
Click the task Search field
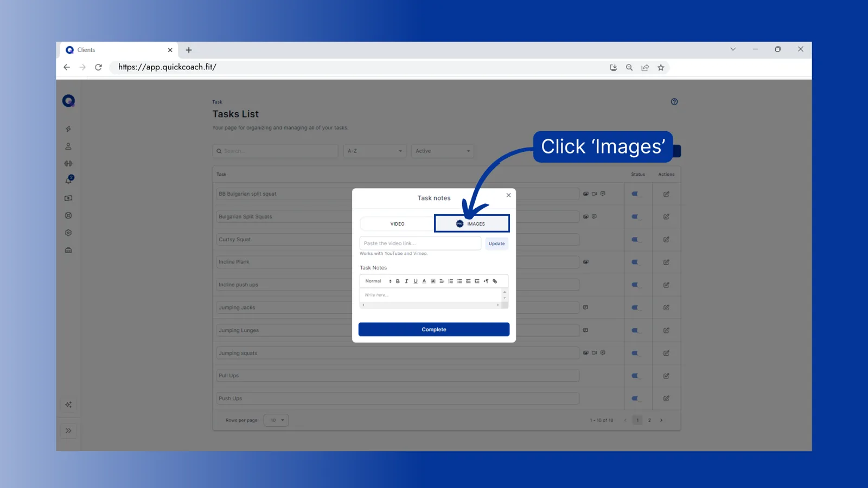[x=275, y=151]
